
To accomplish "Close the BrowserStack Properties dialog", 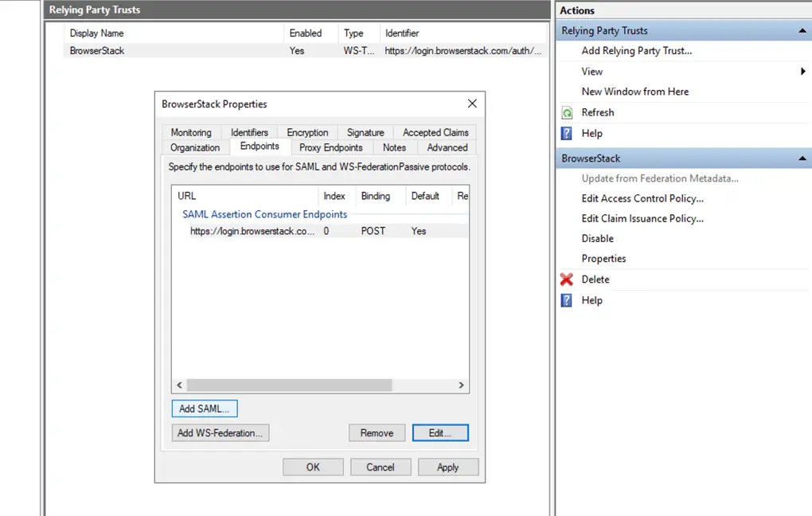I will click(472, 104).
